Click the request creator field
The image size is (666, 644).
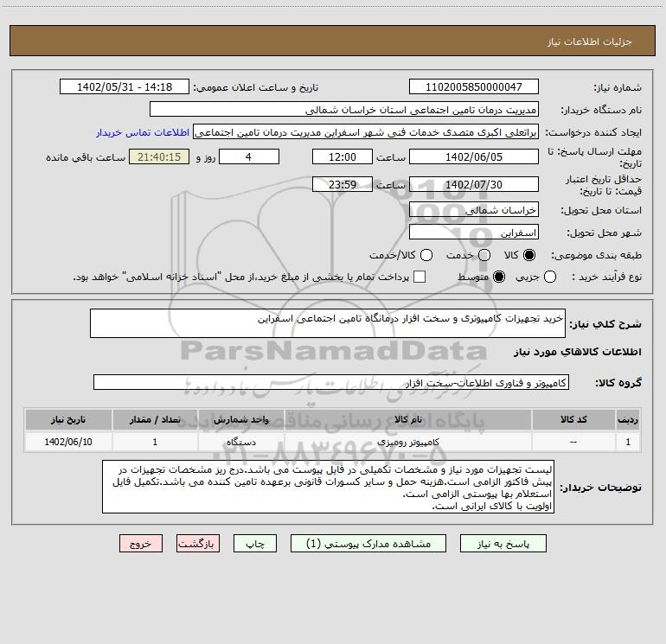pyautogui.click(x=366, y=132)
